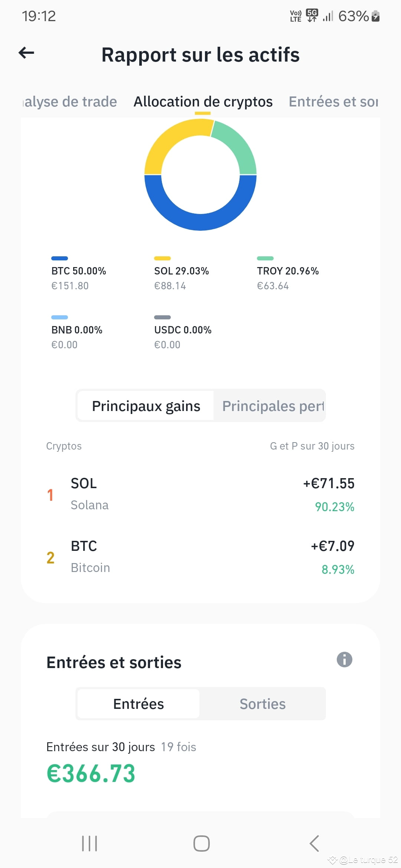The height and width of the screenshot is (868, 401).
Task: Open the Entrées et sorties tab
Action: [334, 102]
